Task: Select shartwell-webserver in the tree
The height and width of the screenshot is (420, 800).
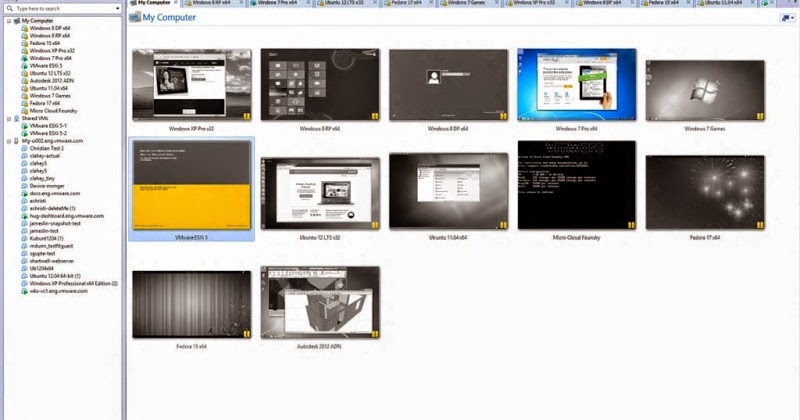Action: click(x=52, y=261)
